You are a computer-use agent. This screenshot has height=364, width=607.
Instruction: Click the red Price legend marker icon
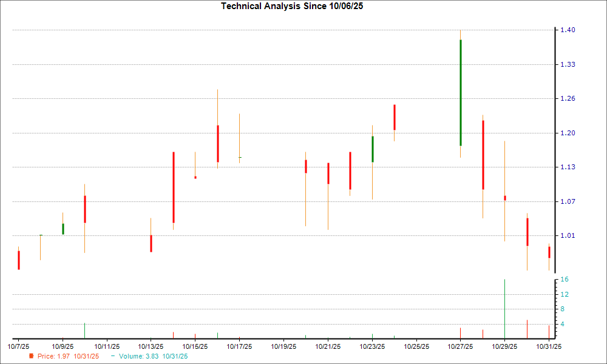[32, 357]
